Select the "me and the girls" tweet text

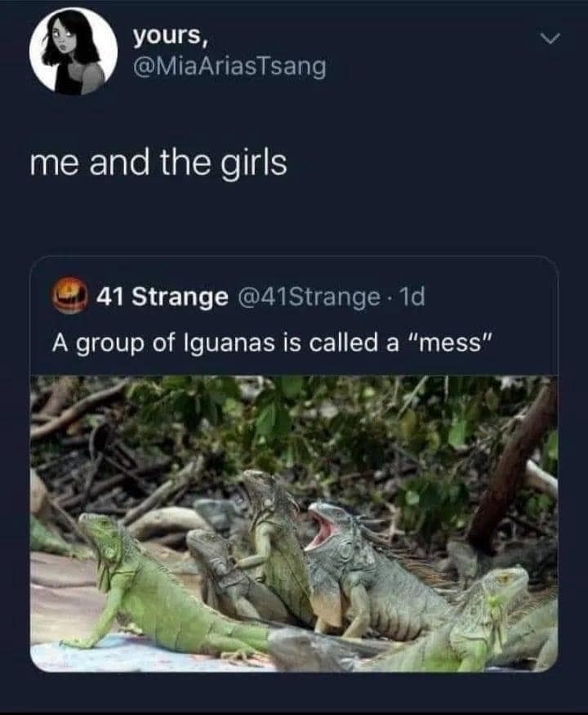click(158, 163)
